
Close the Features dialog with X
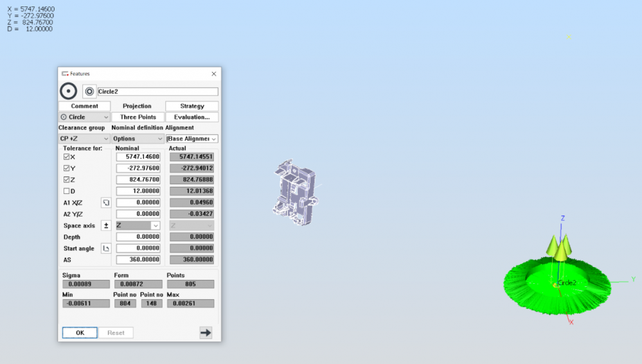click(214, 74)
